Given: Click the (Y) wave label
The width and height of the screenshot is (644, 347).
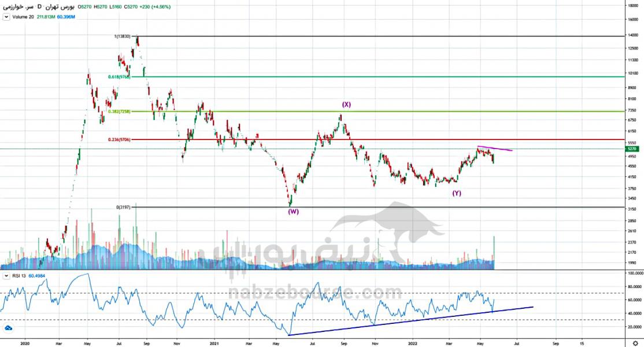Looking at the screenshot, I should click(457, 193).
